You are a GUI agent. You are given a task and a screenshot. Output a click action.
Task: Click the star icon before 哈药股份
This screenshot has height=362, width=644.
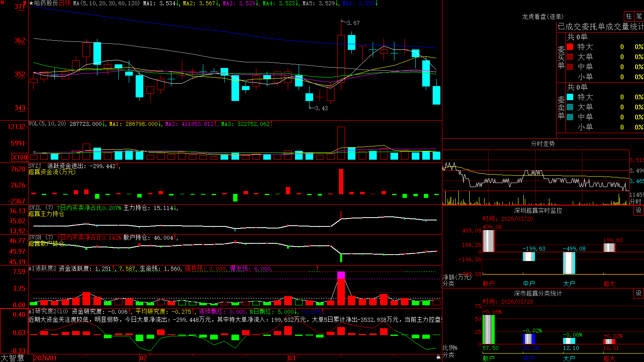coord(31,3)
